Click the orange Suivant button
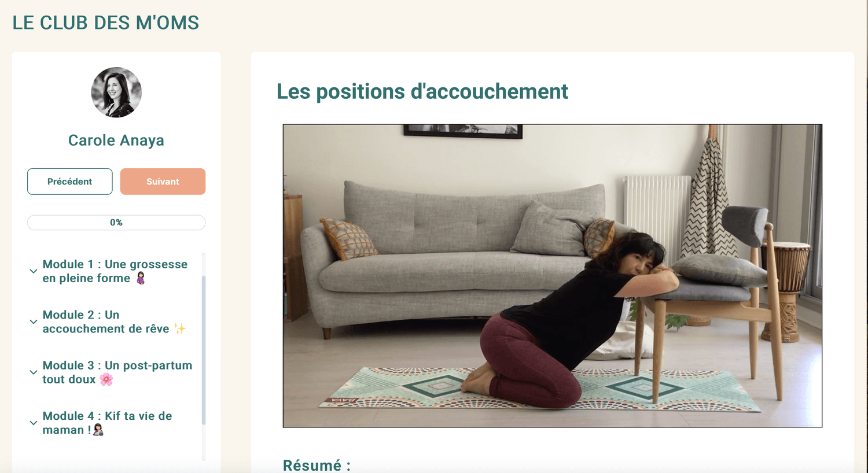868x473 pixels. click(163, 182)
